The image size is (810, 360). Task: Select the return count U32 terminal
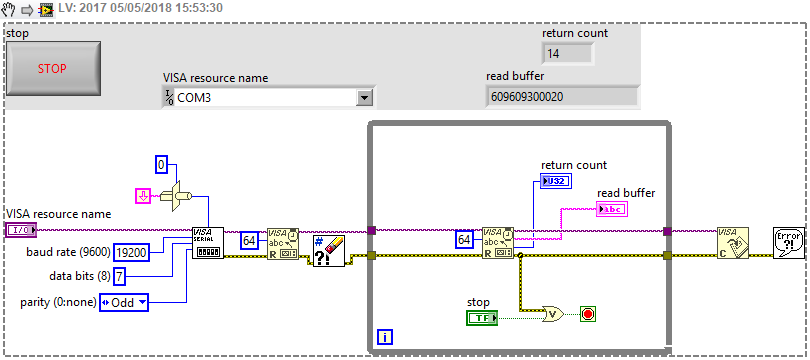tap(556, 181)
